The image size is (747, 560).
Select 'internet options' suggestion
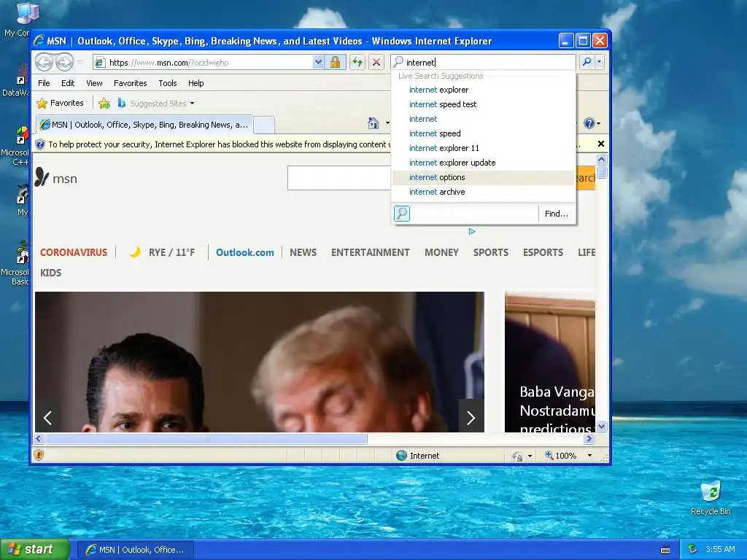[483, 177]
